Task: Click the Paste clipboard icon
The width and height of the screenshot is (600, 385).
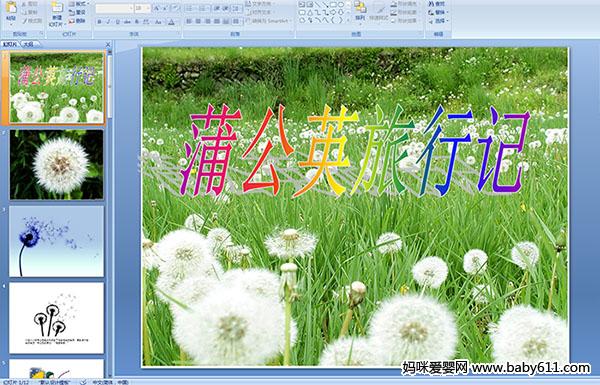Action: click(11, 7)
